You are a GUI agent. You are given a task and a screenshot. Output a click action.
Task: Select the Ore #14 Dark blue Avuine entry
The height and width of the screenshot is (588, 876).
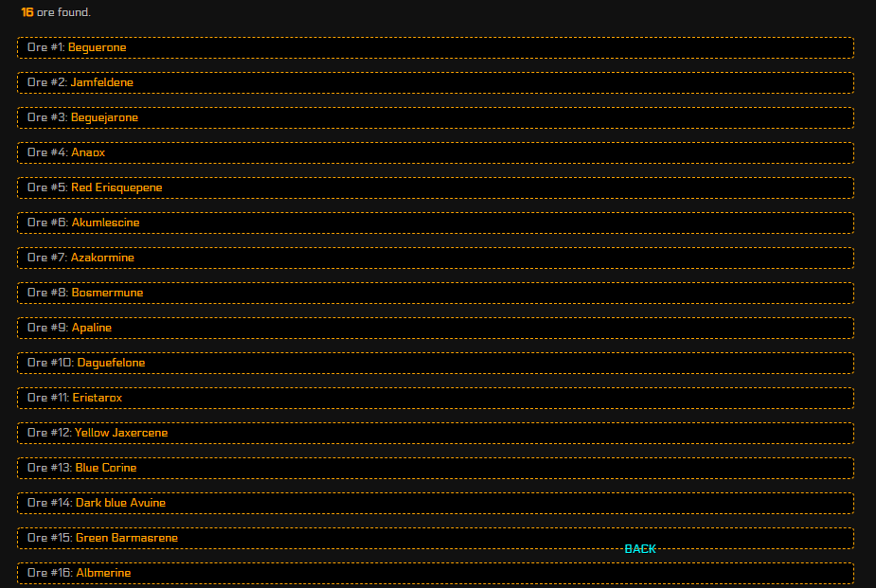[x=436, y=503]
